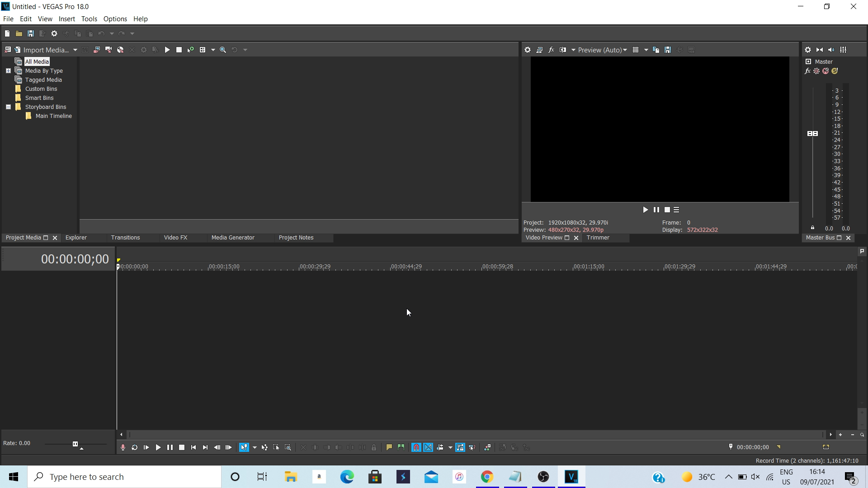The image size is (868, 488).
Task: Create a new project with the blank page icon
Action: click(x=7, y=33)
